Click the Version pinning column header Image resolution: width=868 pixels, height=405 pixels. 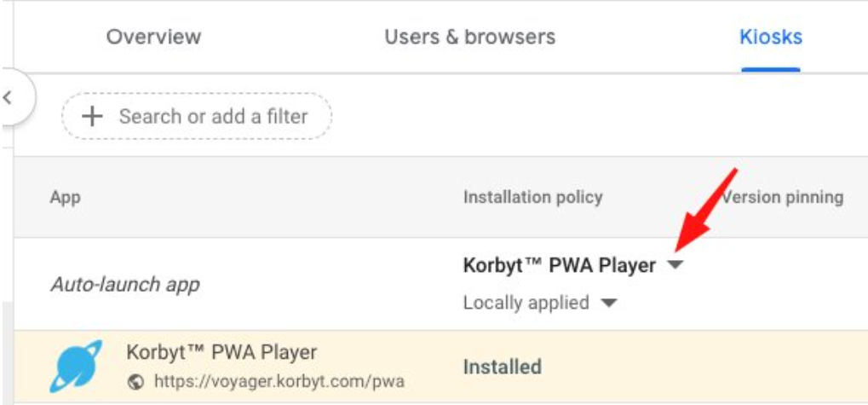point(783,197)
